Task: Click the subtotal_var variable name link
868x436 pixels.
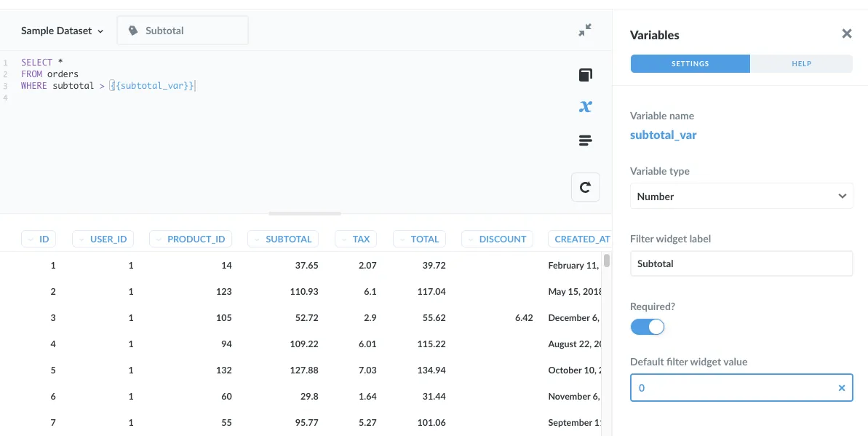Action: pos(663,135)
